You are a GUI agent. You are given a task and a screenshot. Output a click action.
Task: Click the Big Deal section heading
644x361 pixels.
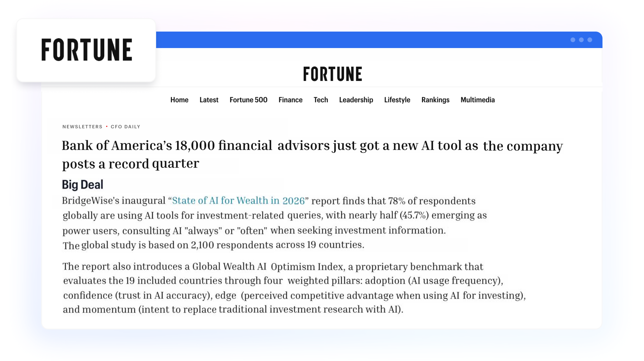tap(82, 184)
